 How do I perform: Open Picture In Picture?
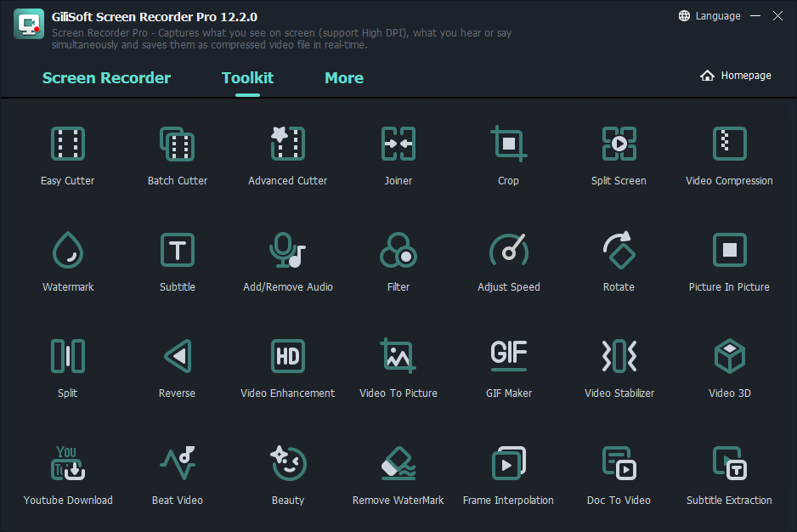729,259
